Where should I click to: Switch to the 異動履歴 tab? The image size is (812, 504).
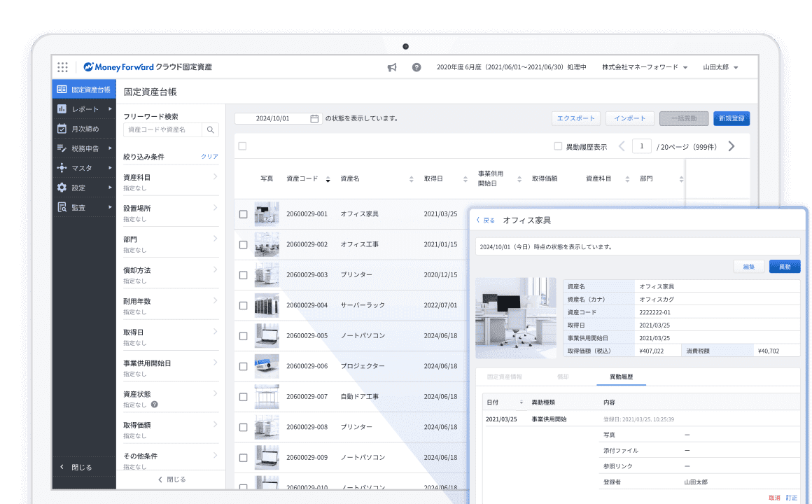621,377
